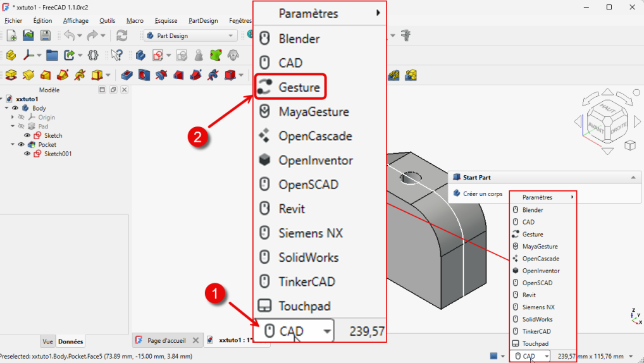Click the Save document icon
Image resolution: width=644 pixels, height=363 pixels.
tap(46, 35)
